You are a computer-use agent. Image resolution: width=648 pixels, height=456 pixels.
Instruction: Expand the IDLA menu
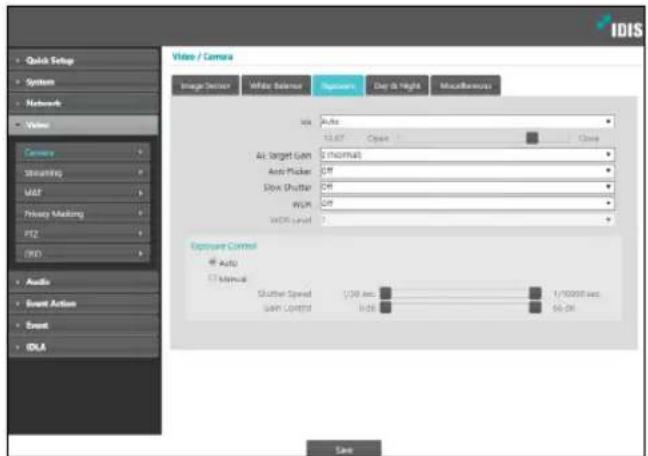click(x=83, y=347)
